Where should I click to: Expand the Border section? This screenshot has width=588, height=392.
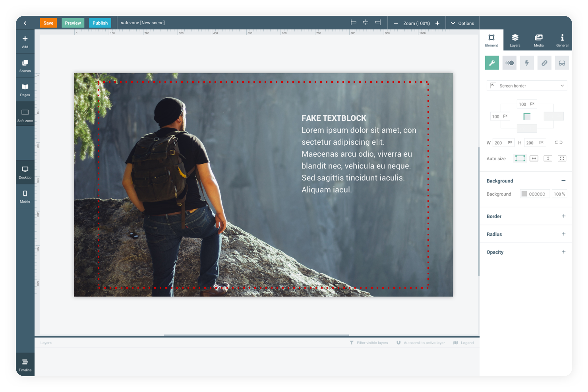click(563, 216)
